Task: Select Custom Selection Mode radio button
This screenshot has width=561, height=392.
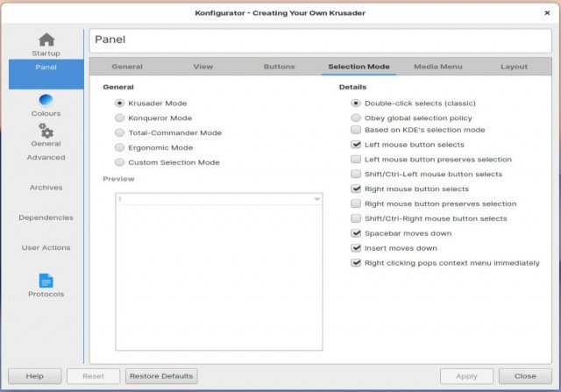Action: tap(119, 162)
